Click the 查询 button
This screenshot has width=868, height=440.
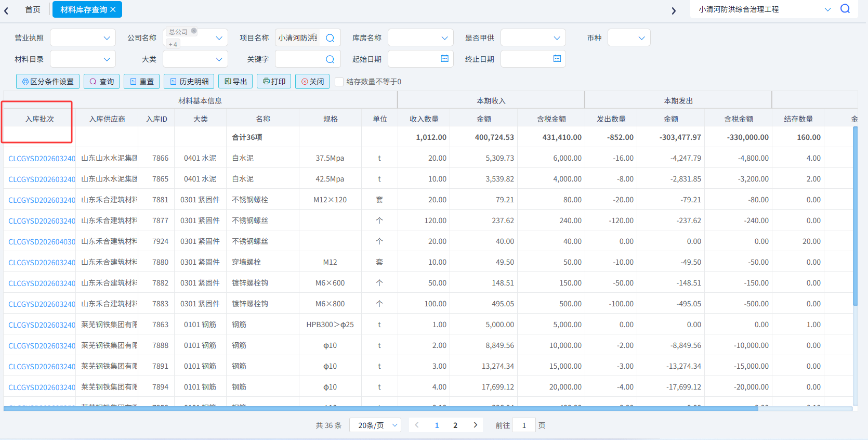coord(102,82)
